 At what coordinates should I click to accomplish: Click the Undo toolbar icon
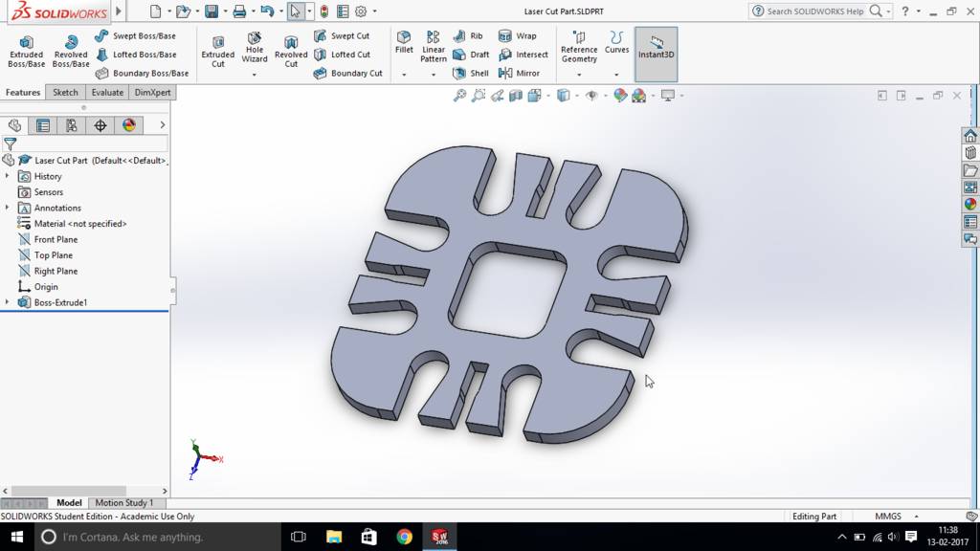pos(267,11)
